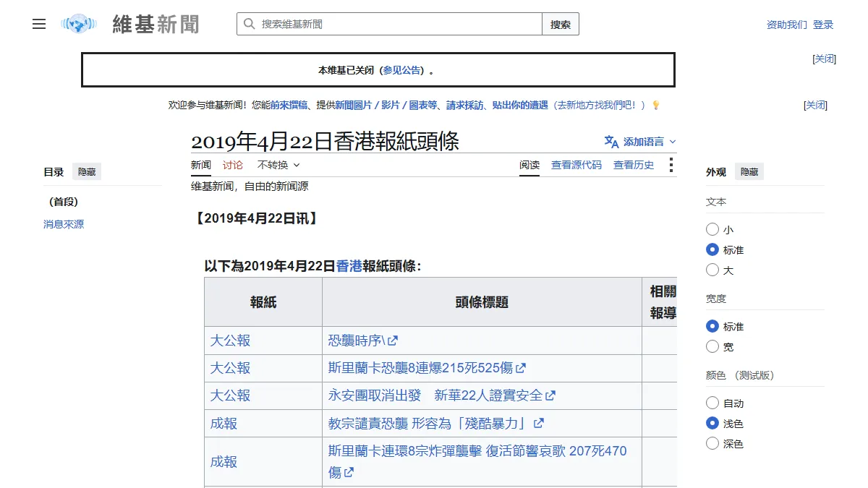
Task: Open headline 斯里蘭卡連環8宗炸彈襲擊
Action: pyautogui.click(x=477, y=461)
